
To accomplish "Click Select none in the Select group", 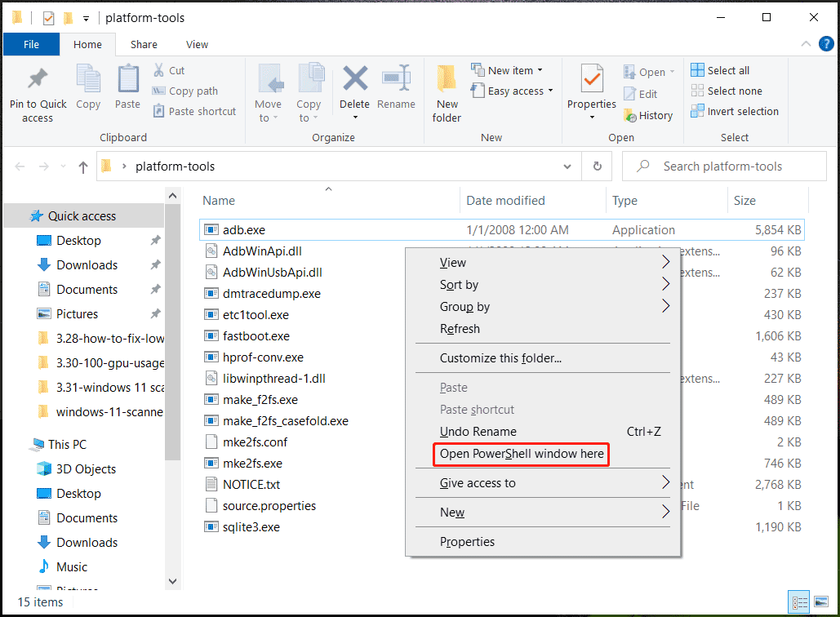I will [x=725, y=91].
